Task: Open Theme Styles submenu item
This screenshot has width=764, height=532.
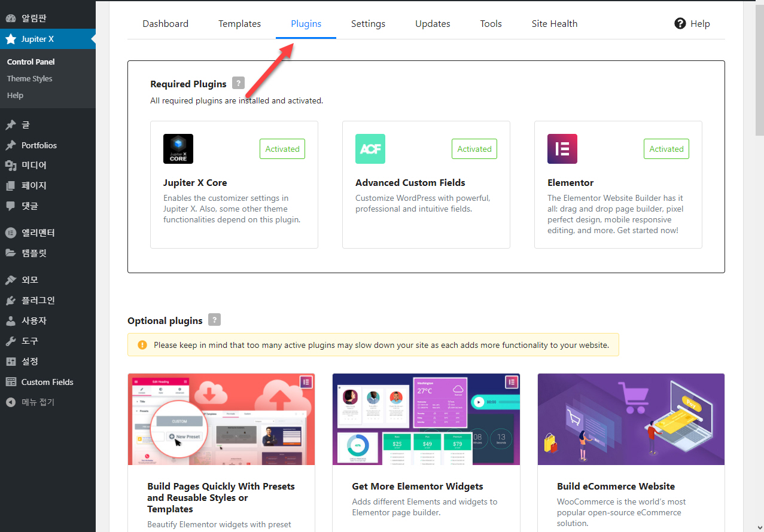Action: tap(30, 78)
